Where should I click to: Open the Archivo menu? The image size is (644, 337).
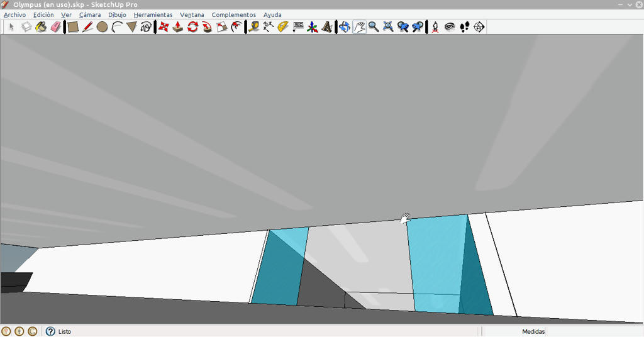coord(15,15)
